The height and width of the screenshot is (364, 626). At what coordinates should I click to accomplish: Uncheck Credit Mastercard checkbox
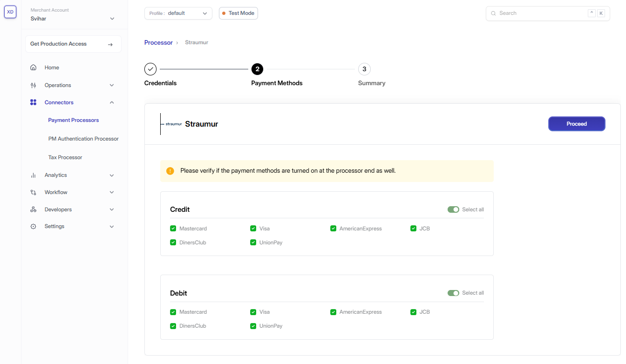(173, 229)
